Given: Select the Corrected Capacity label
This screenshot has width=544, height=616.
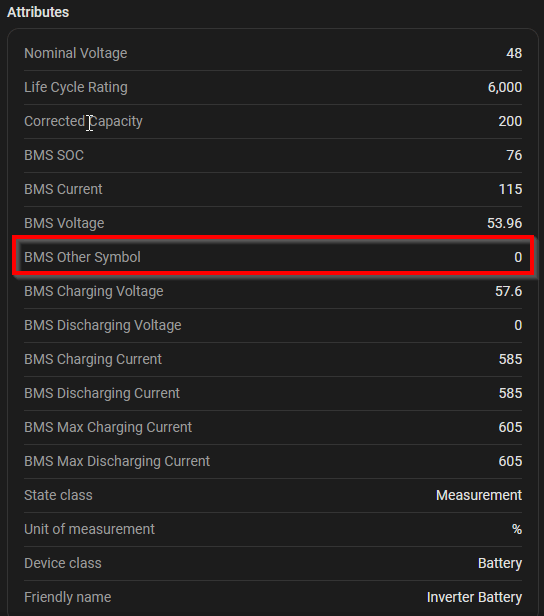Looking at the screenshot, I should coord(83,121).
